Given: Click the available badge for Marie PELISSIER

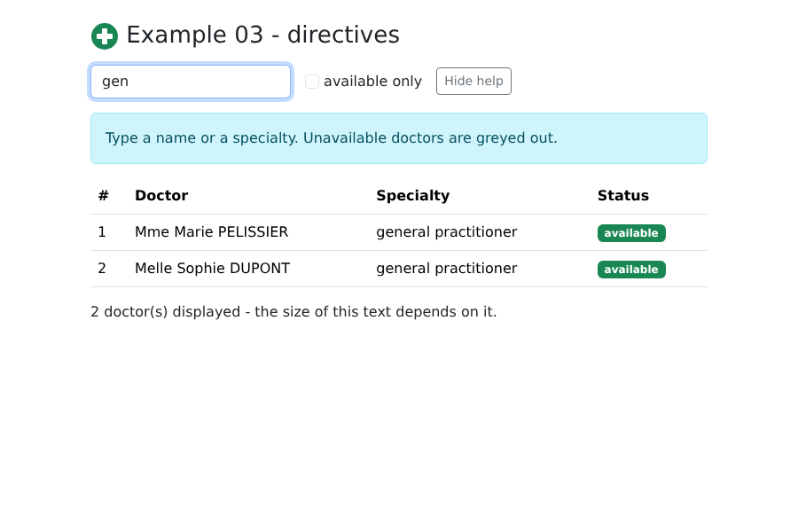Looking at the screenshot, I should [631, 233].
